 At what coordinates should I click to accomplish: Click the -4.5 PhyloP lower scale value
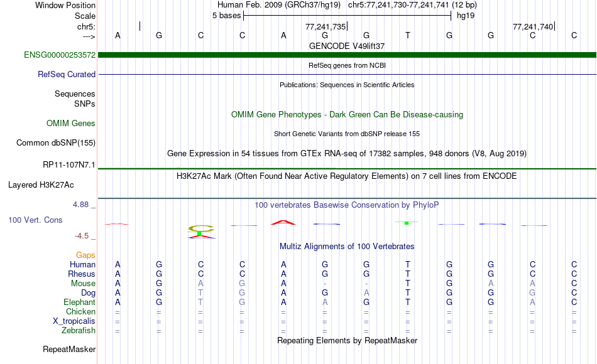coord(82,236)
